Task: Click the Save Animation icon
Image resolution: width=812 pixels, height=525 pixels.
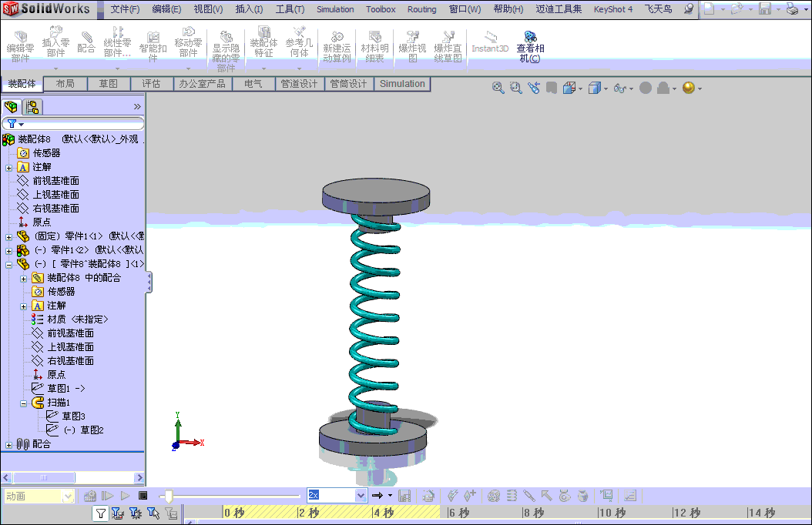Action: [404, 496]
